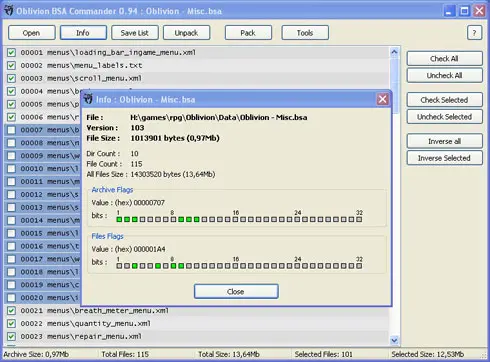Click the Save List button

point(135,33)
